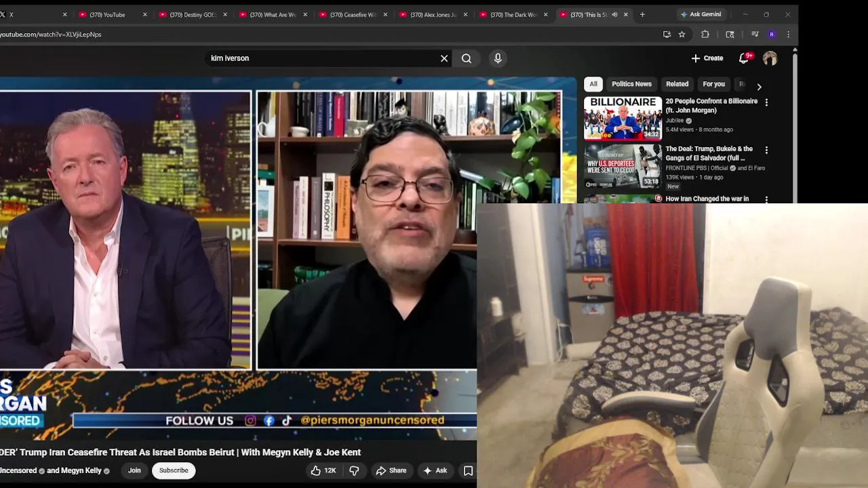This screenshot has height=488, width=868.
Task: Switch to the '(370) Destiny GOES' tab
Action: [x=192, y=14]
